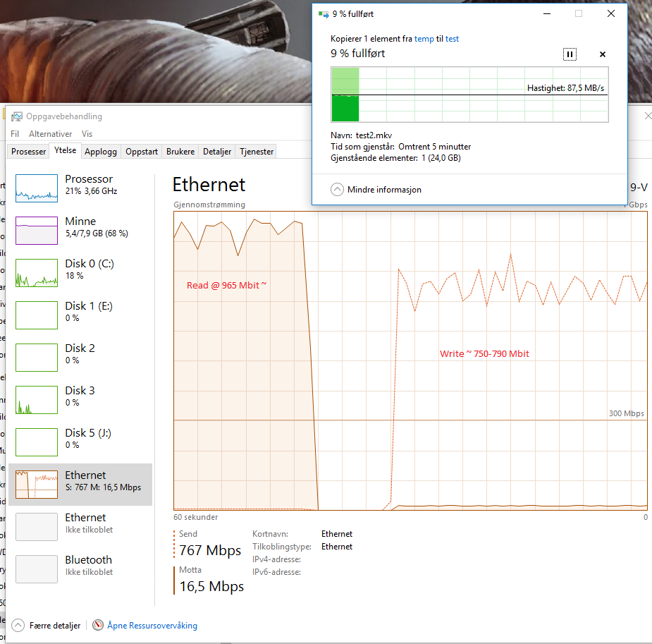Open the Vis menu

[87, 134]
